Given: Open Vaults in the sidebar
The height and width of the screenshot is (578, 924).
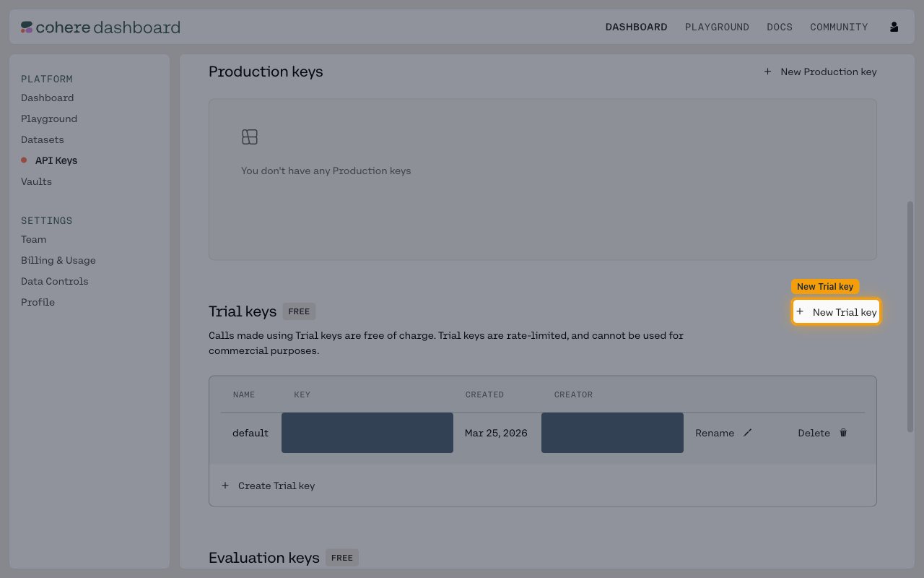Looking at the screenshot, I should pos(36,181).
